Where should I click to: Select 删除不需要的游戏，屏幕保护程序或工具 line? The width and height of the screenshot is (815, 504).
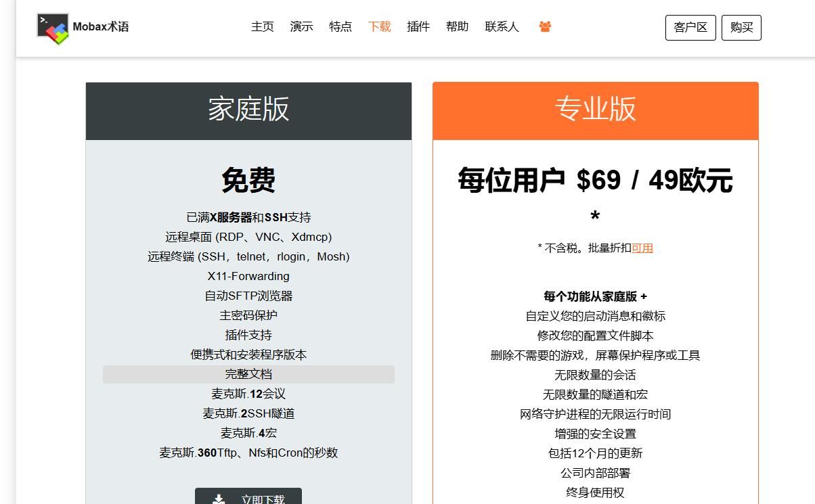coord(596,355)
